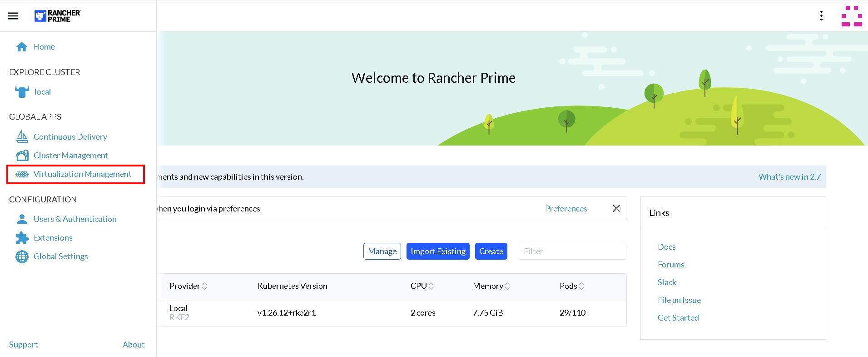Open the vertical three-dot page actions menu
The height and width of the screenshot is (357, 868).
click(x=821, y=16)
